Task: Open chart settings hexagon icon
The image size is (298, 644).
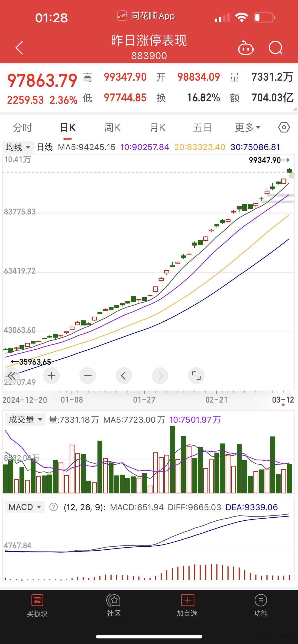Action: 284,128
